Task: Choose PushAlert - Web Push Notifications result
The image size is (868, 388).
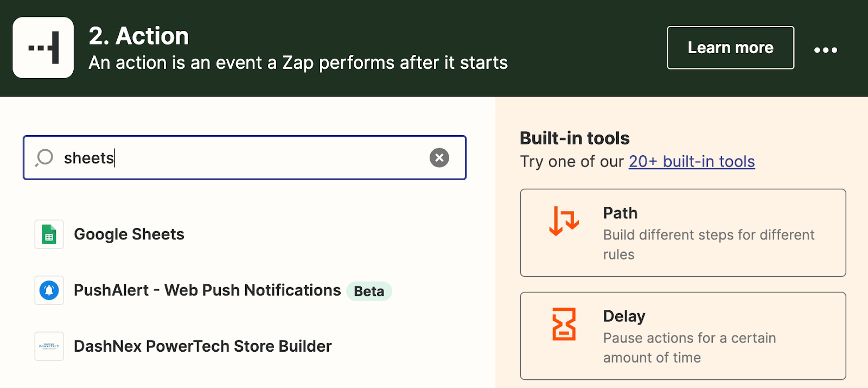Action: coord(207,290)
